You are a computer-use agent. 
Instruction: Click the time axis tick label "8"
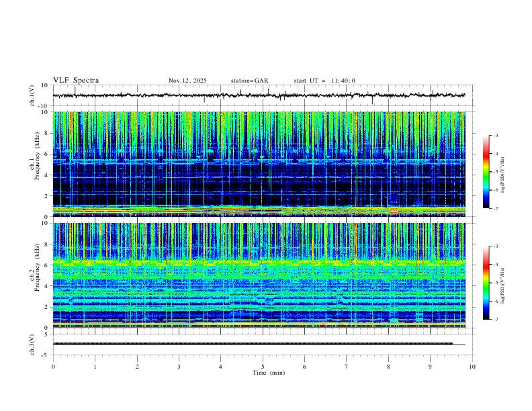pyautogui.click(x=388, y=367)
